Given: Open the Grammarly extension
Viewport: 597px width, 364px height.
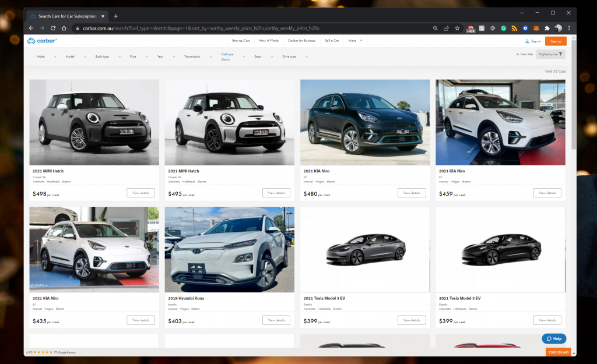Looking at the screenshot, I should tap(503, 28).
